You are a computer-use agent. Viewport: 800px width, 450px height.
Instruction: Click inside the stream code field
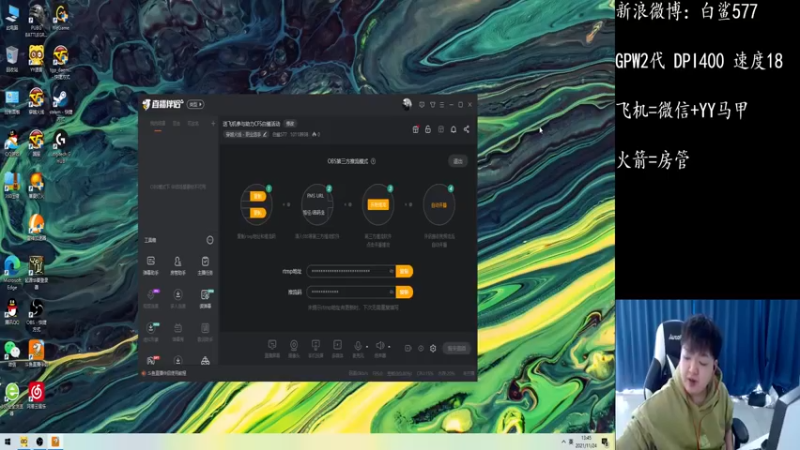(x=351, y=292)
